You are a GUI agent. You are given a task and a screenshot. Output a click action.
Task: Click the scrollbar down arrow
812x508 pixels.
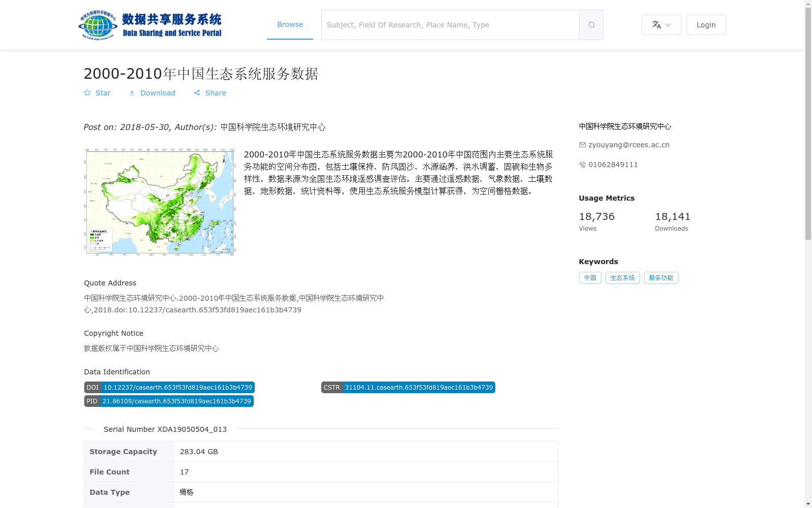click(x=808, y=504)
